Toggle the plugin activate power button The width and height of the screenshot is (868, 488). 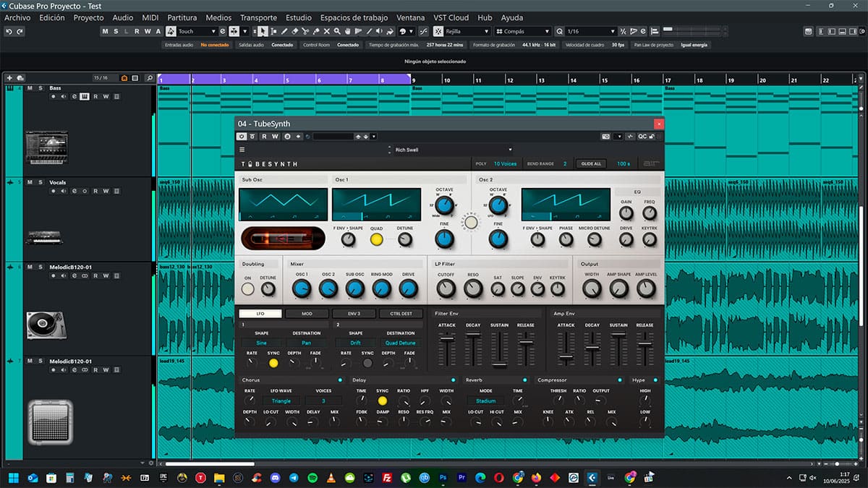pos(242,136)
